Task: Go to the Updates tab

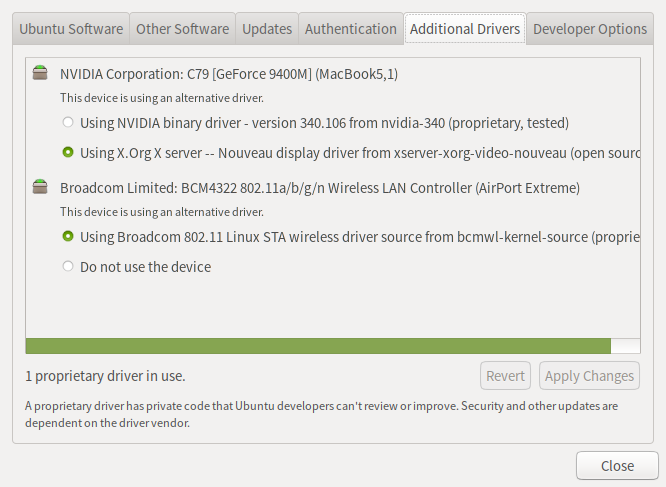Action: click(x=267, y=29)
